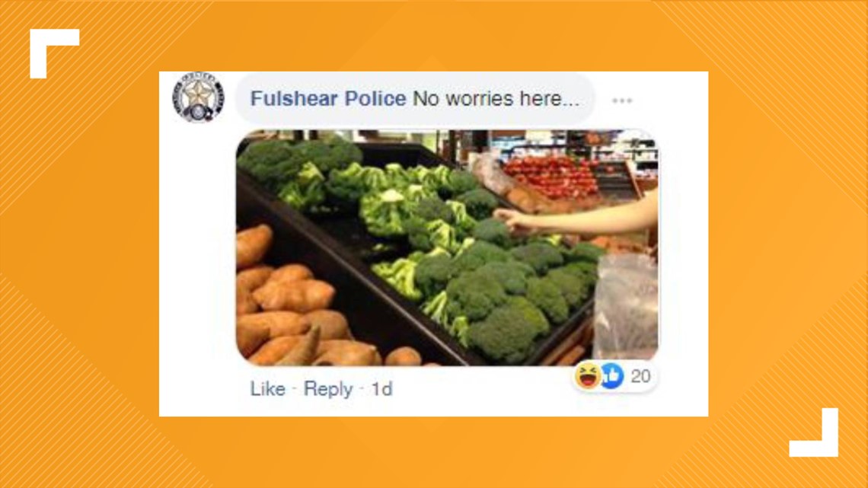
Task: Click the laughing Haha reaction emoji
Action: (587, 376)
